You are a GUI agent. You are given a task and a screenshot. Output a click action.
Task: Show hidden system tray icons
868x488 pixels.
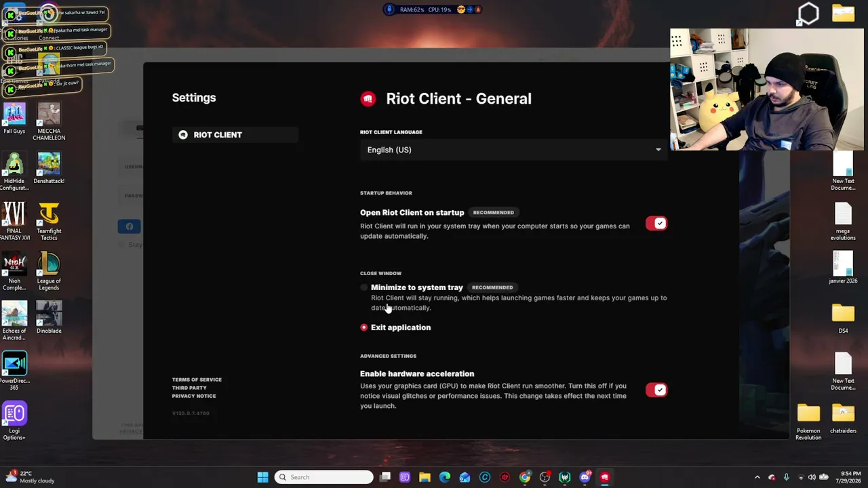pyautogui.click(x=757, y=477)
